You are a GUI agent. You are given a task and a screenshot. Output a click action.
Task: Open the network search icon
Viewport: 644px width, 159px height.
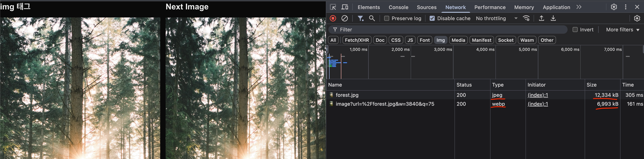click(372, 18)
